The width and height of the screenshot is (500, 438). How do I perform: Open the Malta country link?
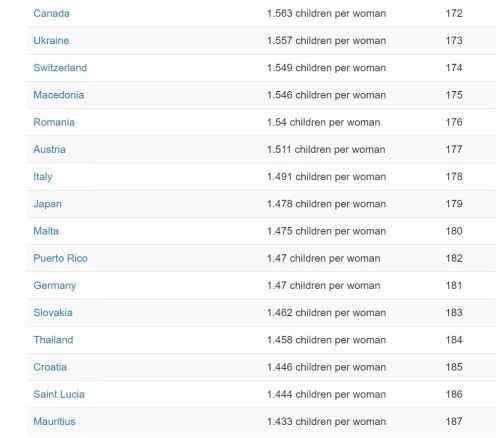tap(46, 231)
